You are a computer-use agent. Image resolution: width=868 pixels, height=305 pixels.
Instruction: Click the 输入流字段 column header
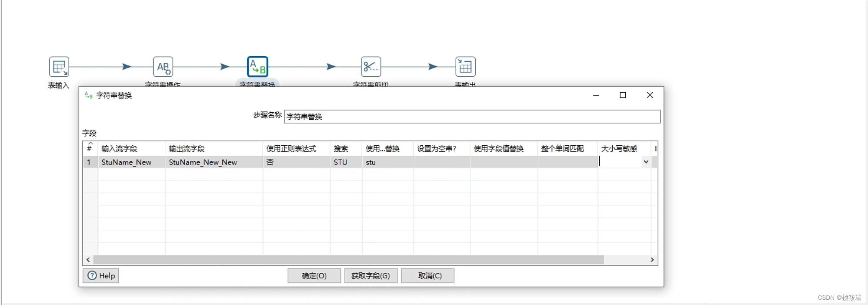coord(131,148)
